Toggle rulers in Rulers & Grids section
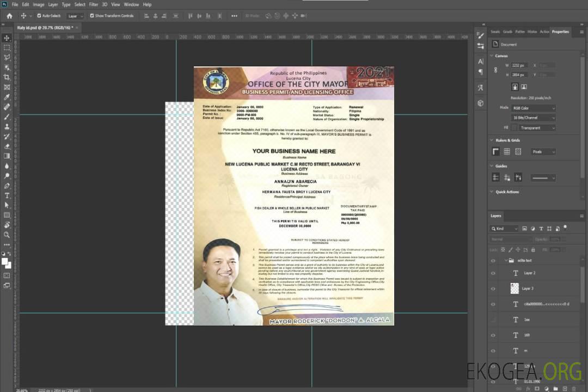 (x=496, y=151)
